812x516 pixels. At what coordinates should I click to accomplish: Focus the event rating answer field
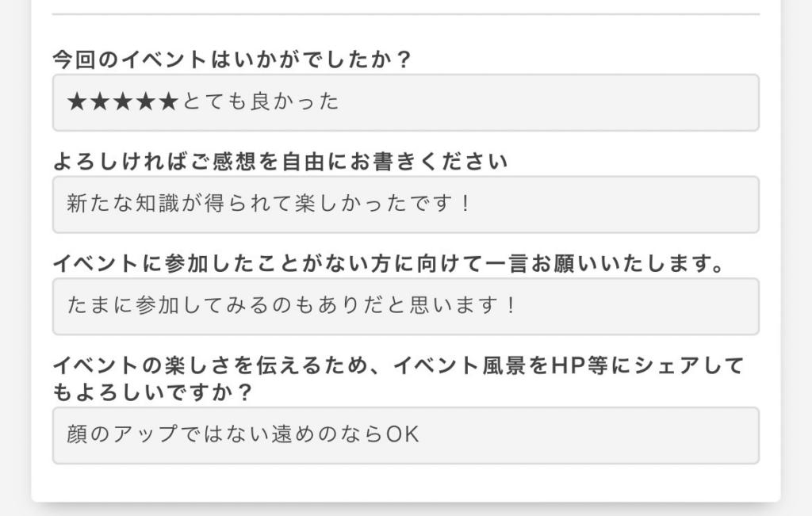point(406,102)
